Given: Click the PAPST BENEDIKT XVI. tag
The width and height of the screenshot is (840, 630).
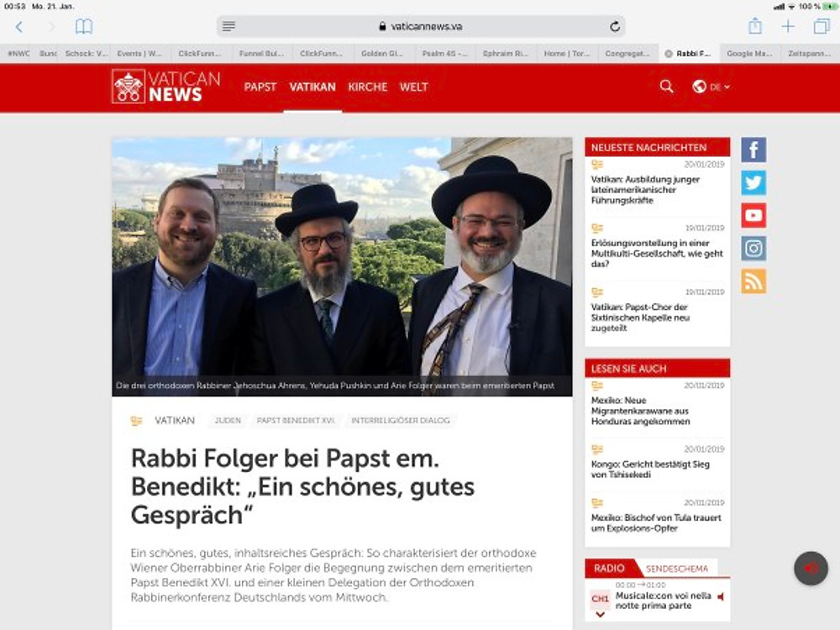Looking at the screenshot, I should pyautogui.click(x=296, y=421).
